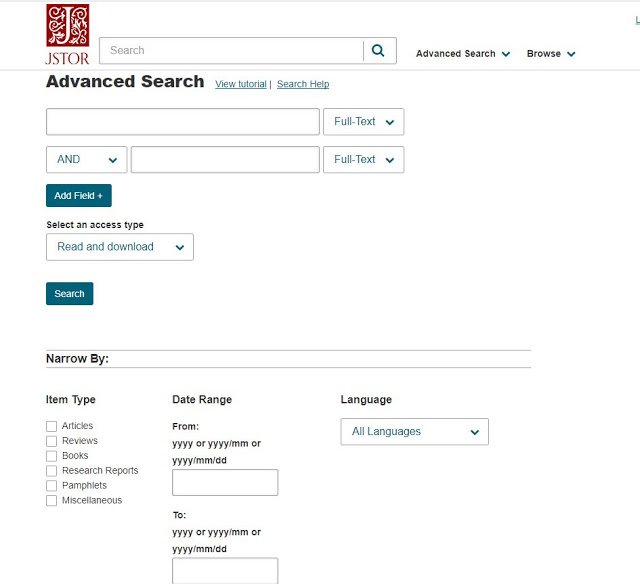Toggle the Pamphlets checkbox
This screenshot has width=640, height=584.
(x=52, y=486)
